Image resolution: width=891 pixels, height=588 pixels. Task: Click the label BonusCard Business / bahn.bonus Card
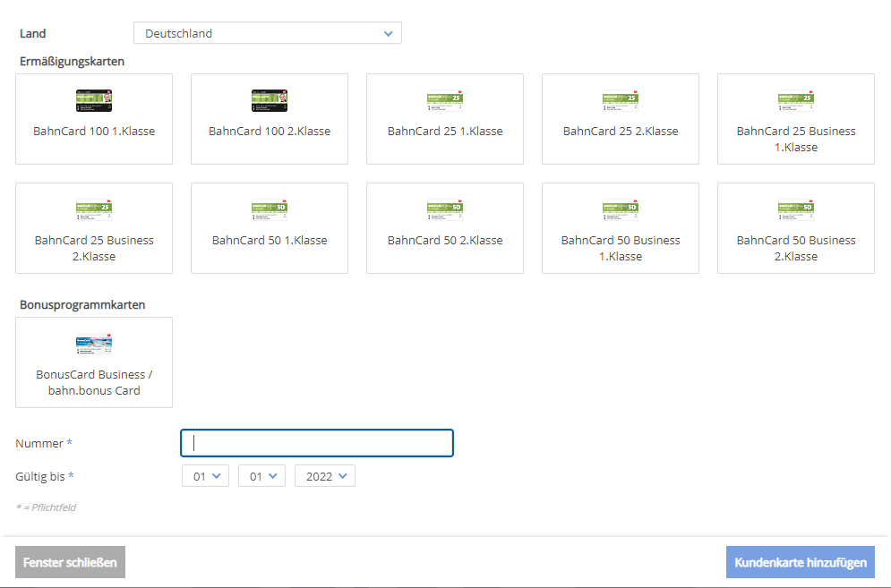(x=94, y=382)
